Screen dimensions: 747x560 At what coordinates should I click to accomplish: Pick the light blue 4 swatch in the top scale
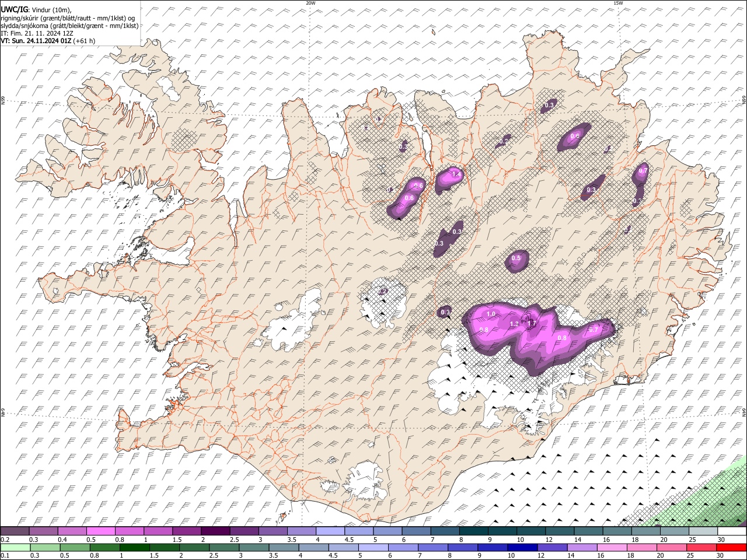[330, 531]
